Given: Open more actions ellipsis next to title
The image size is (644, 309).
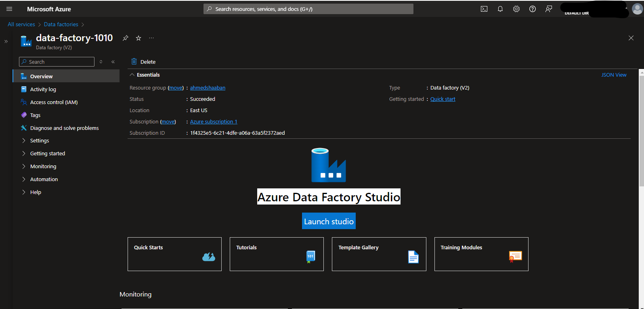Looking at the screenshot, I should click(151, 38).
